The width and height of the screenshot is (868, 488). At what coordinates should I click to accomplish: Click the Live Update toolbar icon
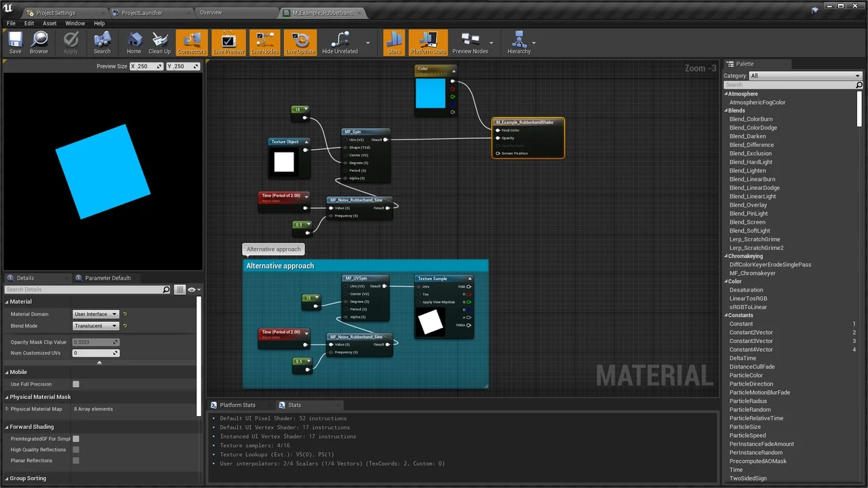coord(300,42)
